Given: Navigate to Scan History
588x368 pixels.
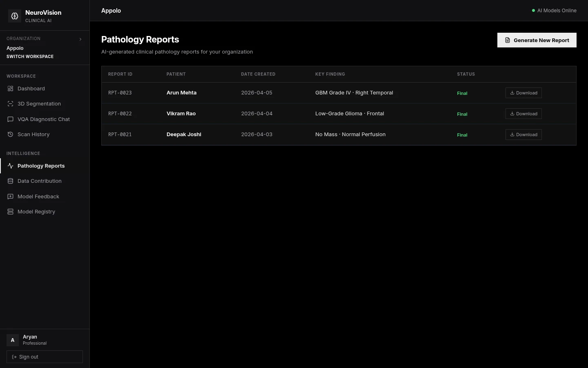Looking at the screenshot, I should (45, 135).
